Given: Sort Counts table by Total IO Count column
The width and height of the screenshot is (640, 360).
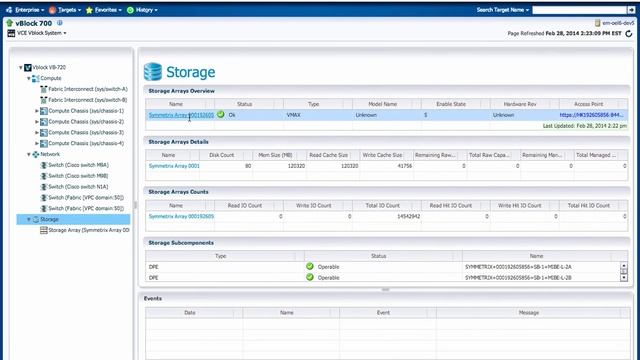Looking at the screenshot, I should click(382, 206).
